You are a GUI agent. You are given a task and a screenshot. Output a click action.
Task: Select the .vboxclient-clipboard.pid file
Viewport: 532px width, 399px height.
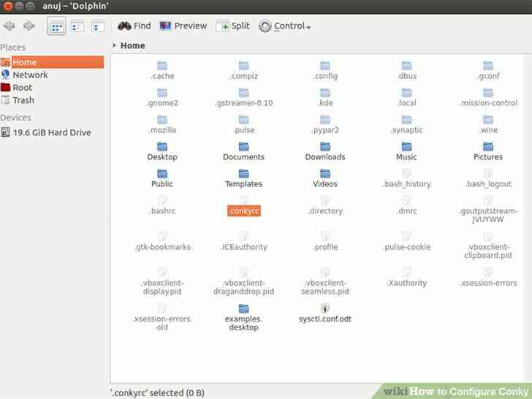click(x=488, y=246)
